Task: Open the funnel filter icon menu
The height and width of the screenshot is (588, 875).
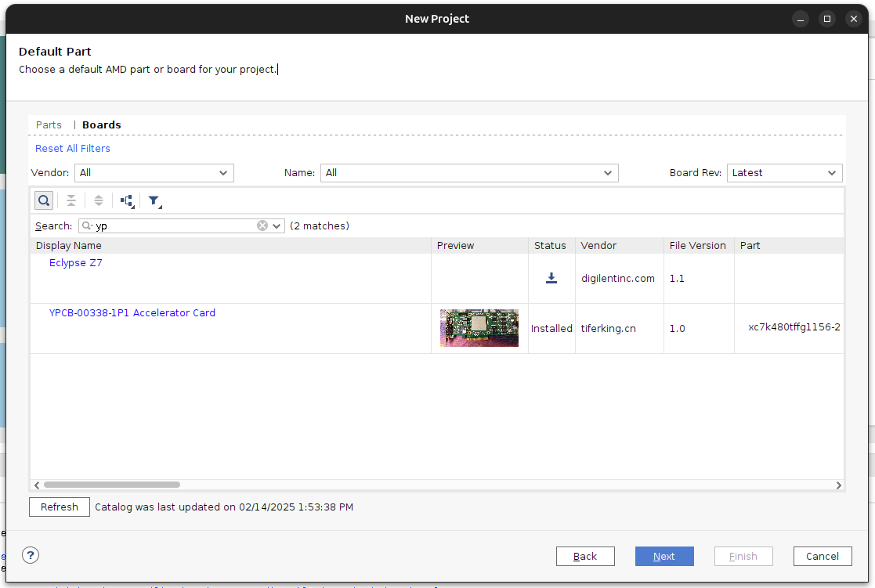Action: 154,201
